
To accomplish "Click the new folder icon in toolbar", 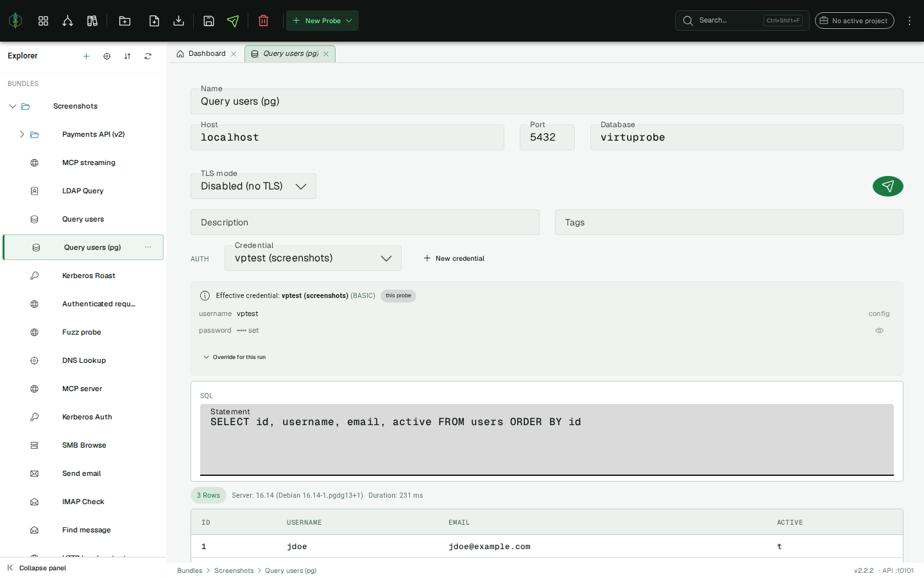I will (124, 21).
